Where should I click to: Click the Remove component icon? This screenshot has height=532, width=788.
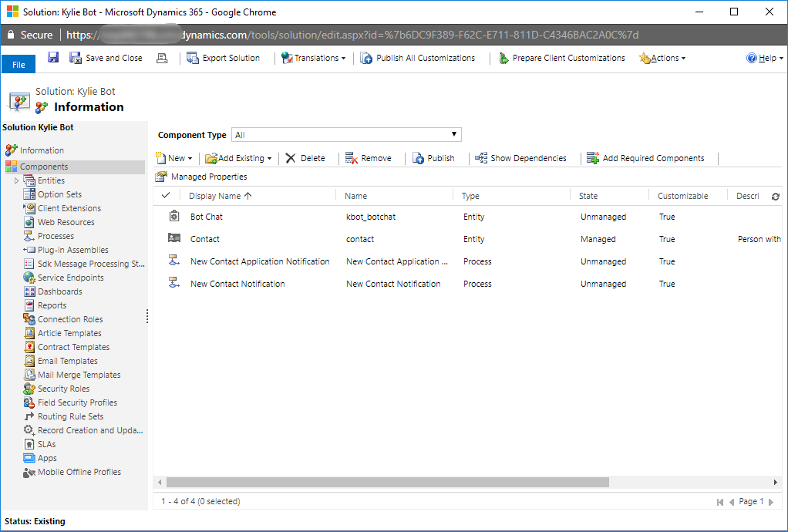pos(351,158)
